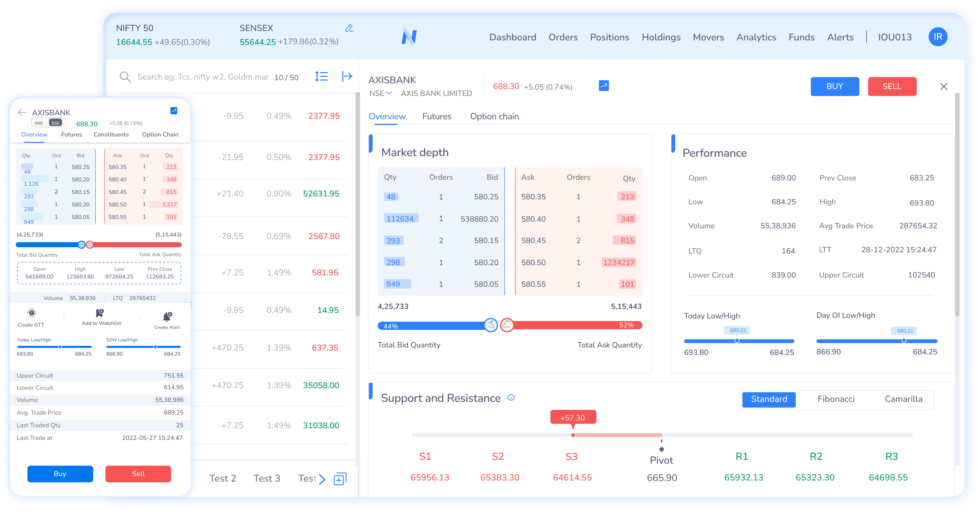The width and height of the screenshot is (980, 512).
Task: Click the Today Low/High slider handle
Action: point(736,341)
